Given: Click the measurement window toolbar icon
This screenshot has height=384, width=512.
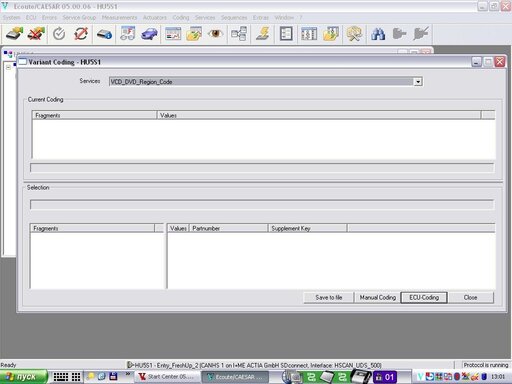Looking at the screenshot, I should click(x=173, y=34).
